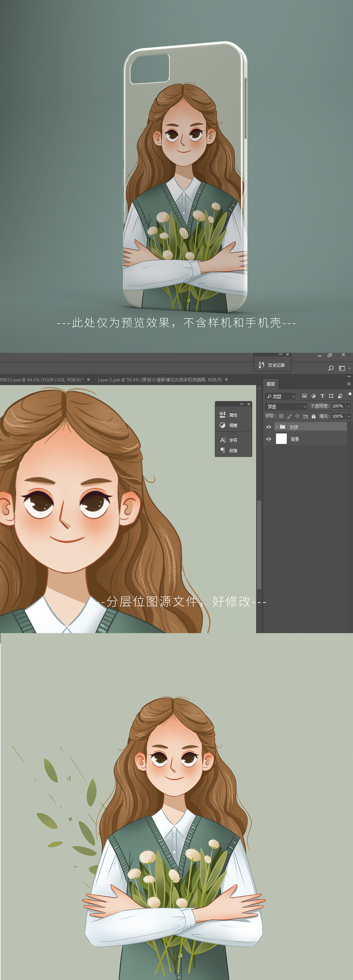Click the 填充 fill value field
Screen dimensions: 353x980
pos(338,416)
